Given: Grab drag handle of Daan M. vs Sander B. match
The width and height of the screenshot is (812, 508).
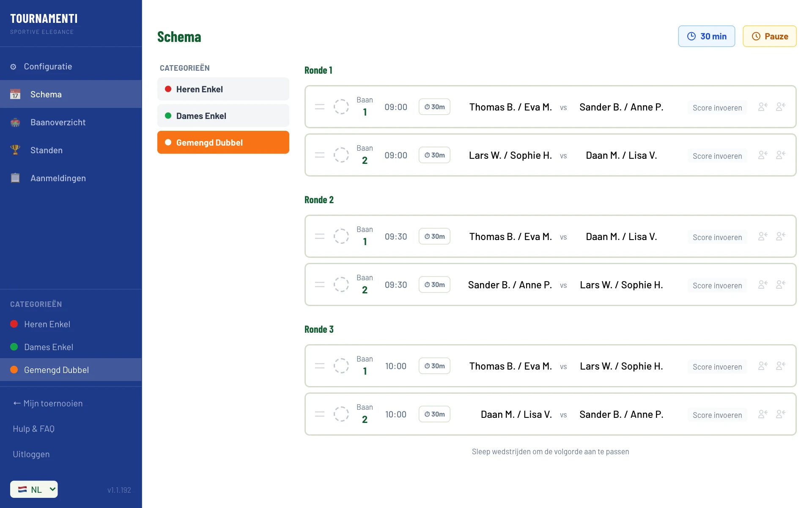Looking at the screenshot, I should coord(320,414).
